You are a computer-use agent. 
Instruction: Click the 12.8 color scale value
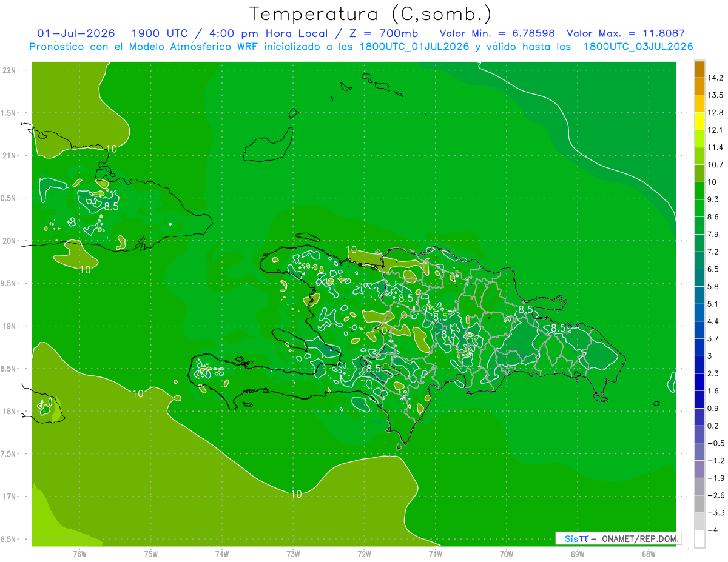(715, 113)
